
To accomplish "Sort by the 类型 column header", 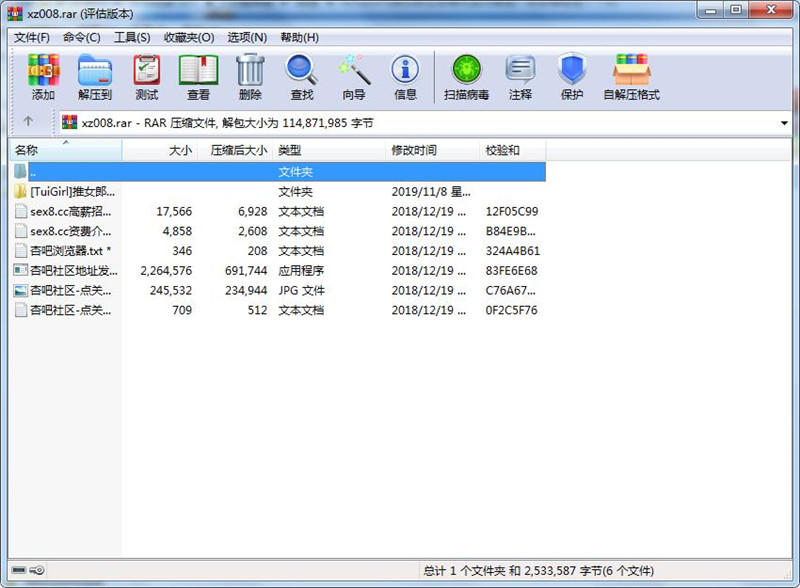I will click(x=329, y=150).
